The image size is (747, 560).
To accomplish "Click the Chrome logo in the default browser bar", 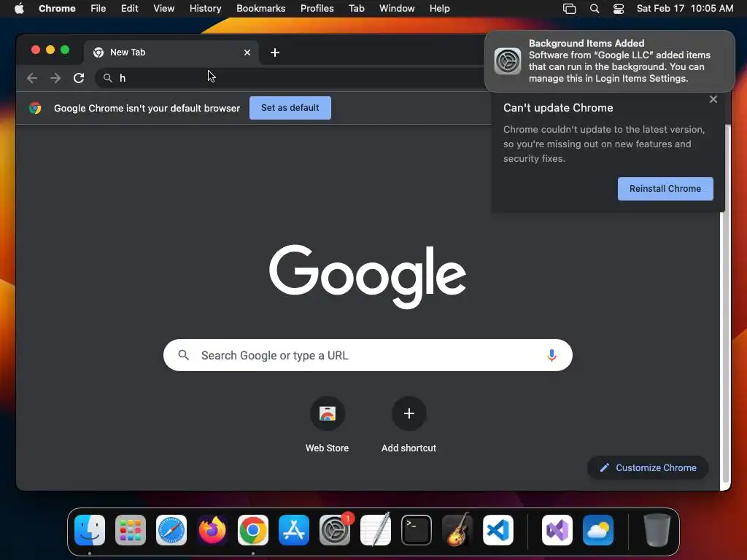I will tap(35, 108).
